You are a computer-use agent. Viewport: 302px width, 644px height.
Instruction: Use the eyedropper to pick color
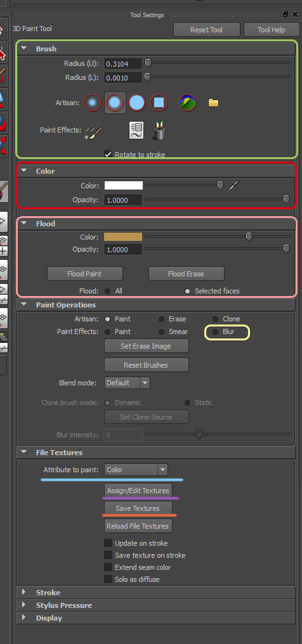[233, 186]
